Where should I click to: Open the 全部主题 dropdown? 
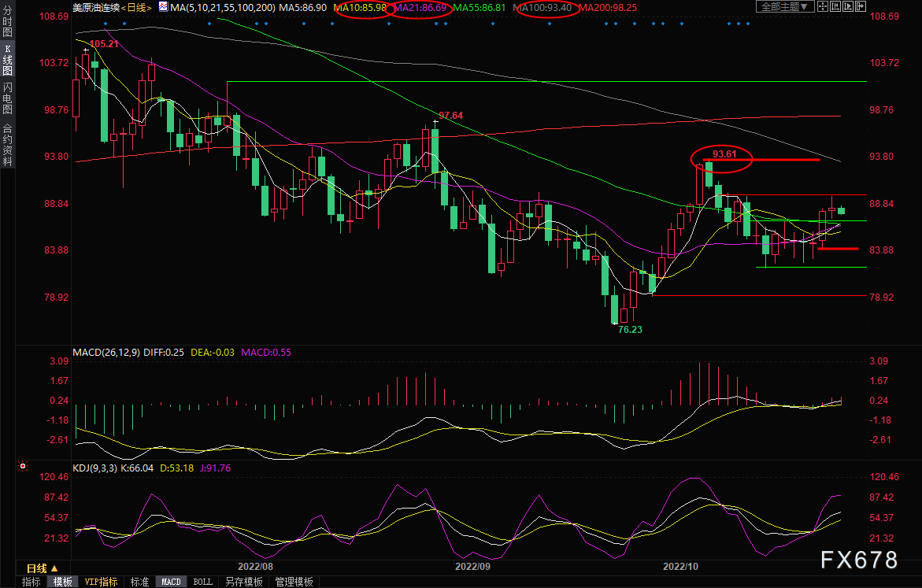(785, 6)
